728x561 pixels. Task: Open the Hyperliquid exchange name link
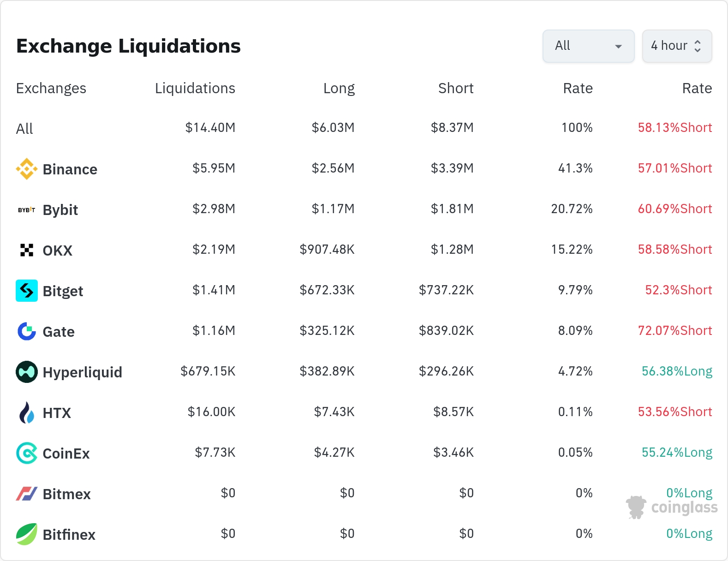82,372
